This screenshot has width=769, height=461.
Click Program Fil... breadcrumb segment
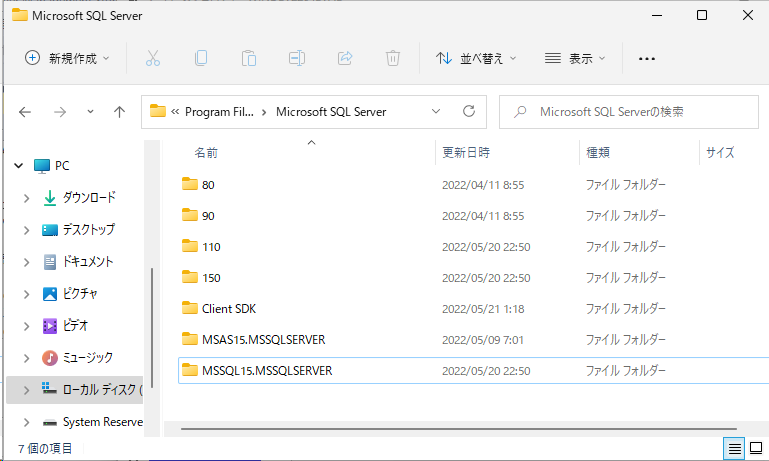[x=219, y=112]
